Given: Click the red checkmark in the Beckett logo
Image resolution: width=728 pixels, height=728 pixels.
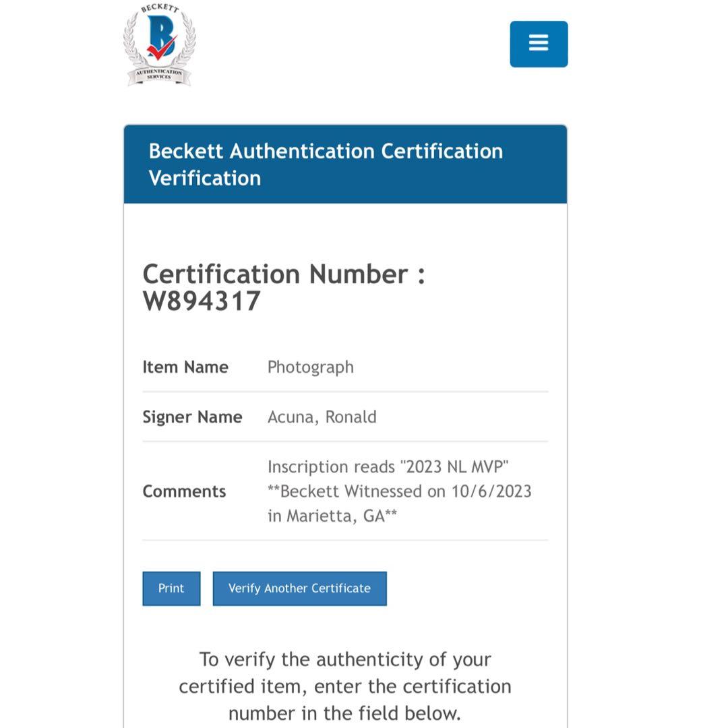Looking at the screenshot, I should coord(162,48).
